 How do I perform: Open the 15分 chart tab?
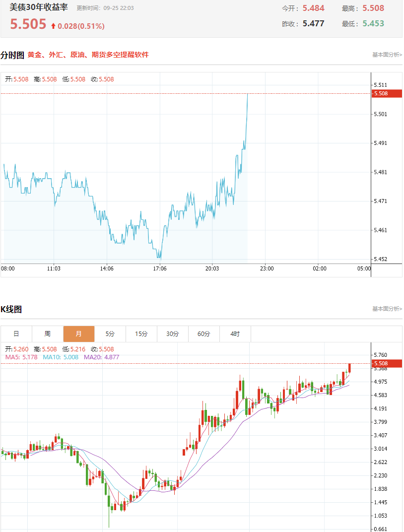(141, 334)
